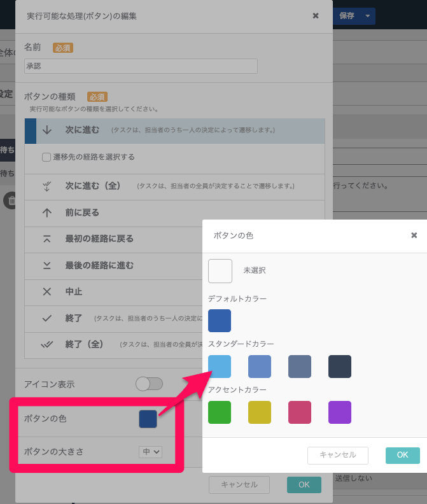Toggle the アイコン表示 switch
The width and height of the screenshot is (427, 504).
[150, 384]
